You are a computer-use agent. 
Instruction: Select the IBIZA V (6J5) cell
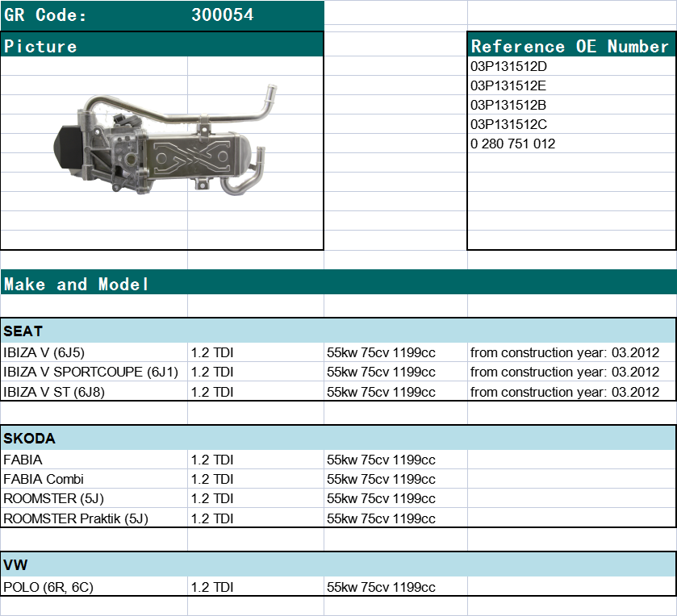pos(94,352)
